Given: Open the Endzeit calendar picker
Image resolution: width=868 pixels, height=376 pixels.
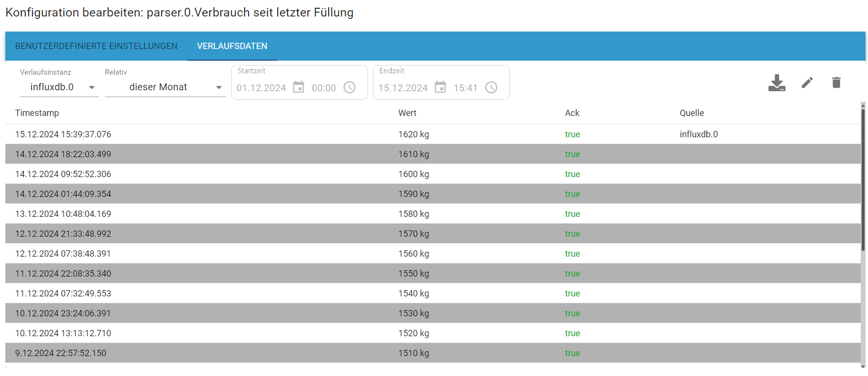Looking at the screenshot, I should pyautogui.click(x=440, y=87).
